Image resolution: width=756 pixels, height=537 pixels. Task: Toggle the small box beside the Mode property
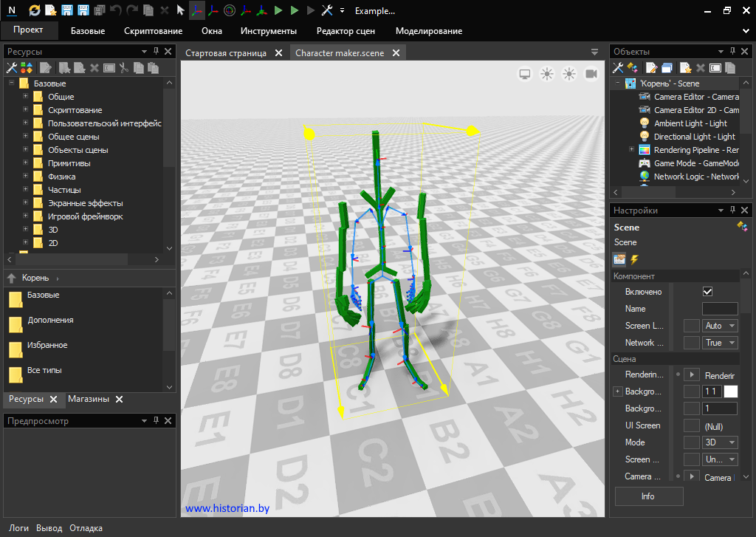pos(691,442)
